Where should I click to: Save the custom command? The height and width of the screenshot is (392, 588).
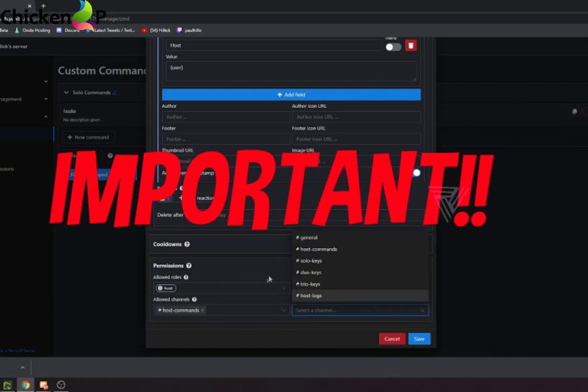tap(419, 338)
